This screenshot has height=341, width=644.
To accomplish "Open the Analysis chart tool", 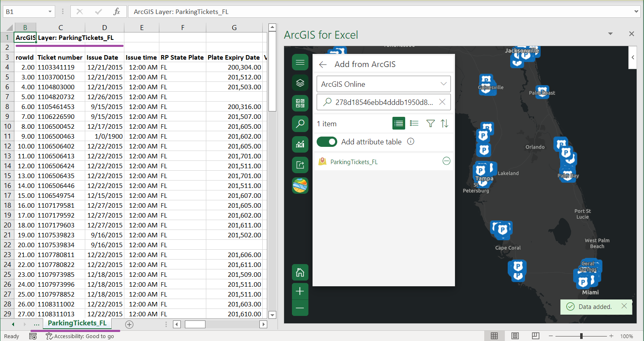I will tap(300, 144).
